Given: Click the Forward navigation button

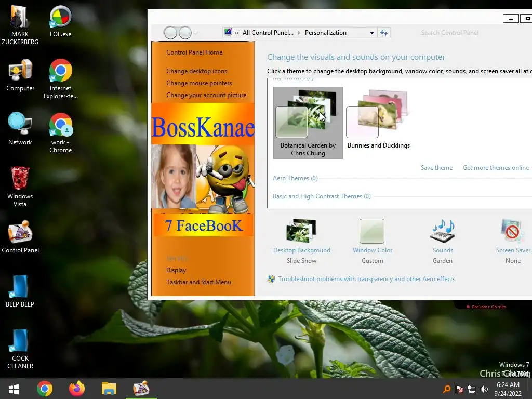Looking at the screenshot, I should [x=185, y=33].
